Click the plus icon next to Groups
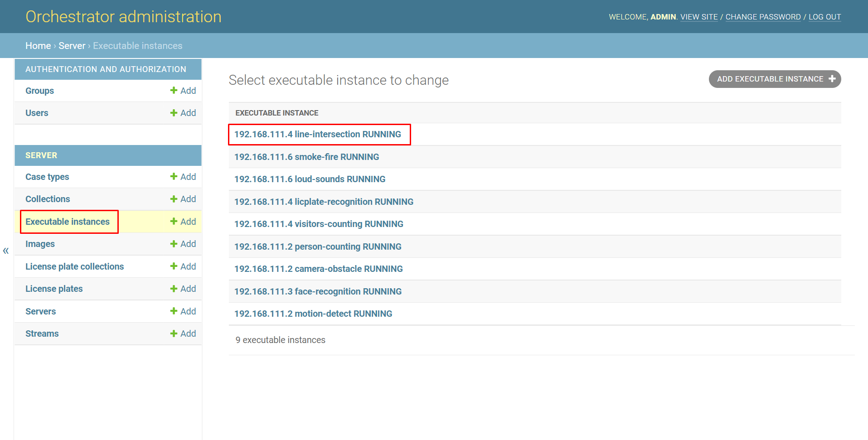 click(x=174, y=91)
